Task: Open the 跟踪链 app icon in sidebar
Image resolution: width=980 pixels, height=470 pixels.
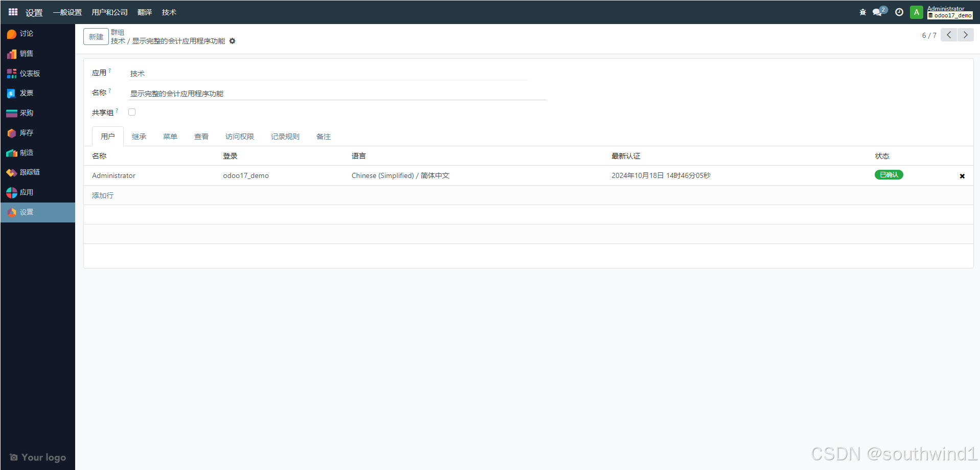Action: [12, 172]
